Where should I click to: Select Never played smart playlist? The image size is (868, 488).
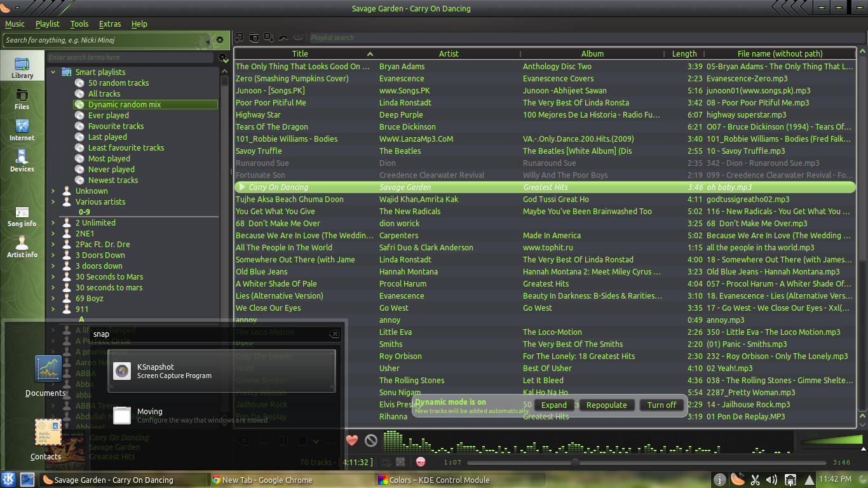point(111,169)
